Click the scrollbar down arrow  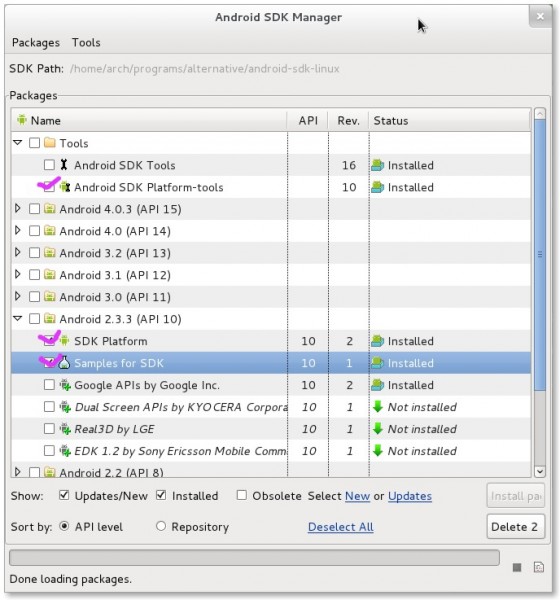[540, 471]
